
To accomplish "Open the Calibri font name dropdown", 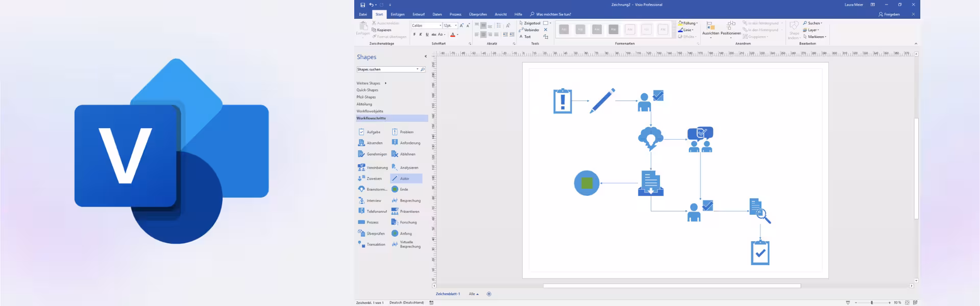I will pyautogui.click(x=440, y=25).
